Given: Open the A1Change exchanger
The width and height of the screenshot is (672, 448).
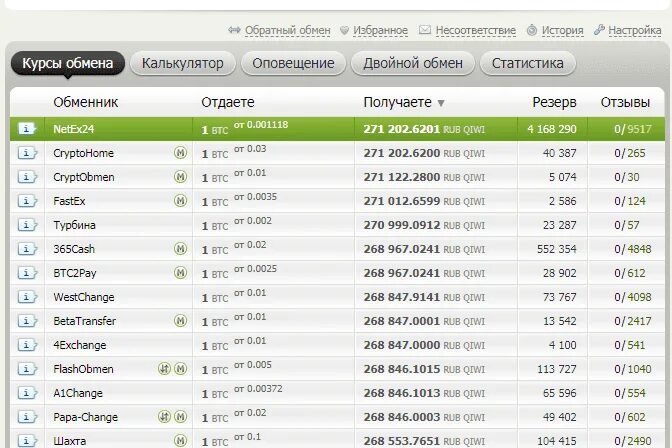Looking at the screenshot, I should click(78, 393).
